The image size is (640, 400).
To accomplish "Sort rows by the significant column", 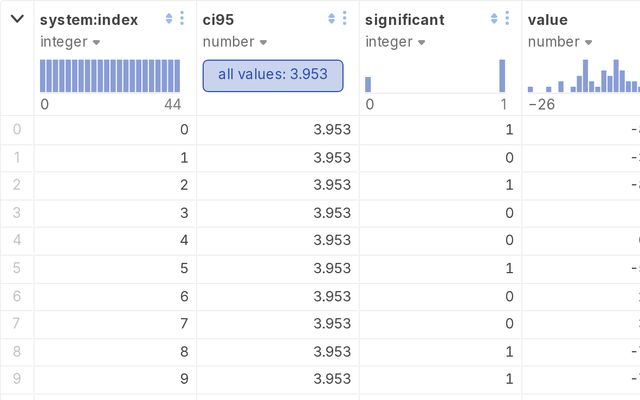I will pos(494,19).
